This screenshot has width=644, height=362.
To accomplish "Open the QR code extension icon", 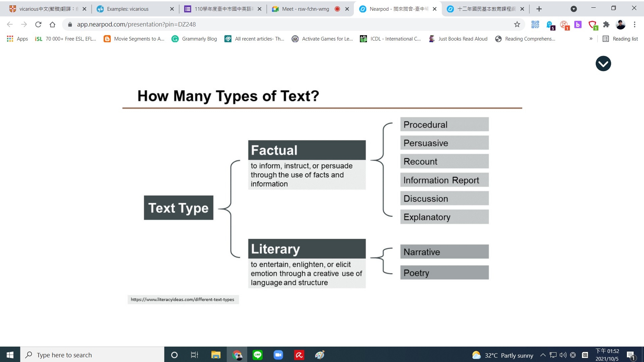I will click(535, 24).
